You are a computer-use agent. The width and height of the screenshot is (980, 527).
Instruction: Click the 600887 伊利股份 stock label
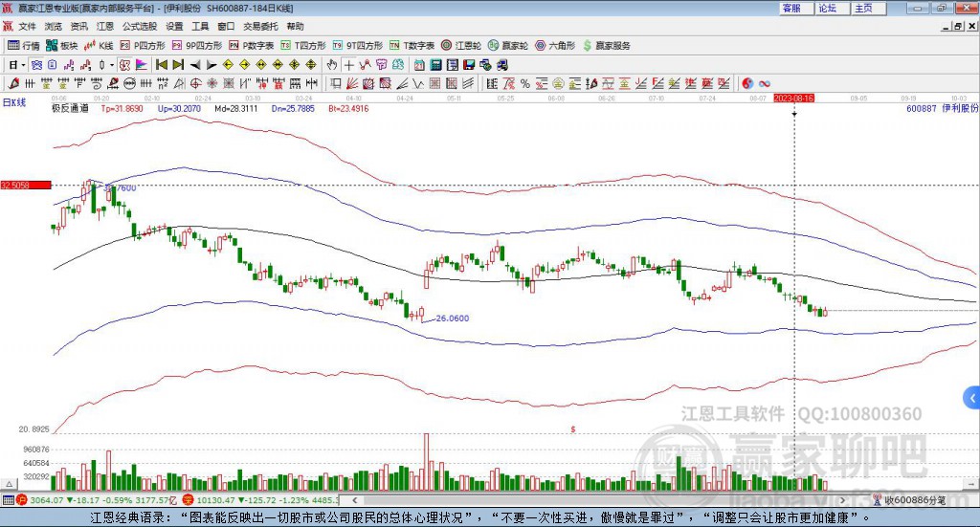coord(943,109)
